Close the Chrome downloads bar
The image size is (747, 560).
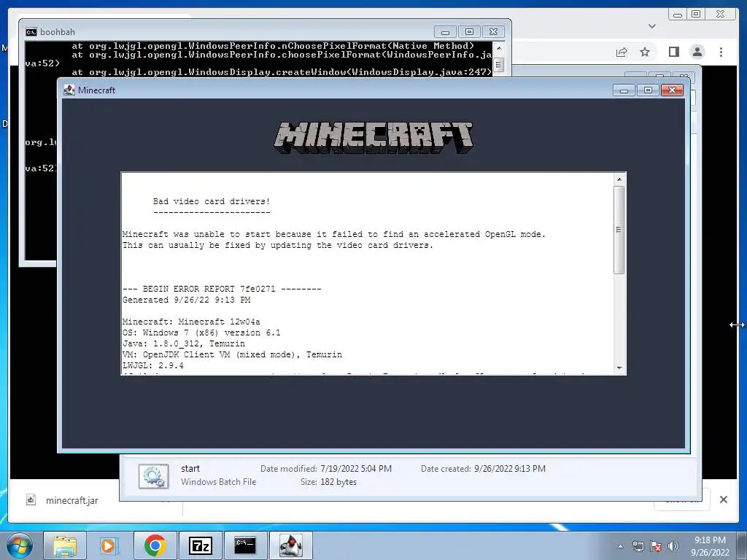coord(724,499)
